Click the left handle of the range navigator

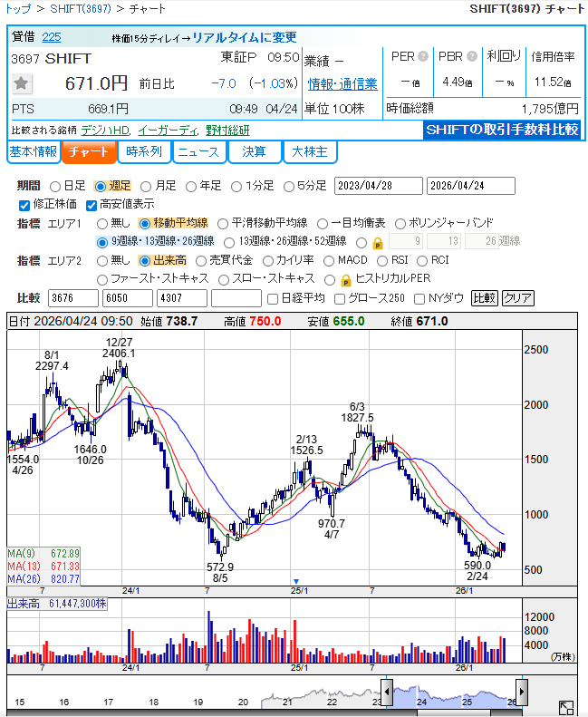pyautogui.click(x=387, y=692)
